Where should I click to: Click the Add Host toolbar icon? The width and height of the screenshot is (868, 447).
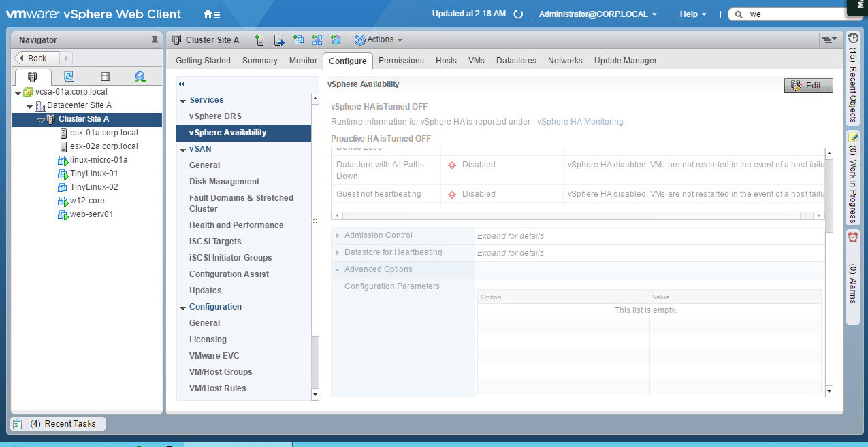pos(259,40)
